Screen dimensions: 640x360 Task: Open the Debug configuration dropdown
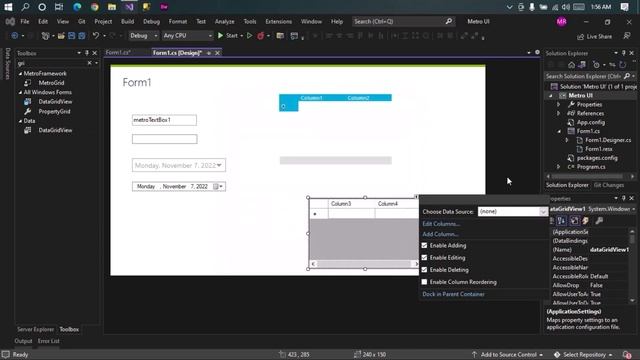pos(144,36)
